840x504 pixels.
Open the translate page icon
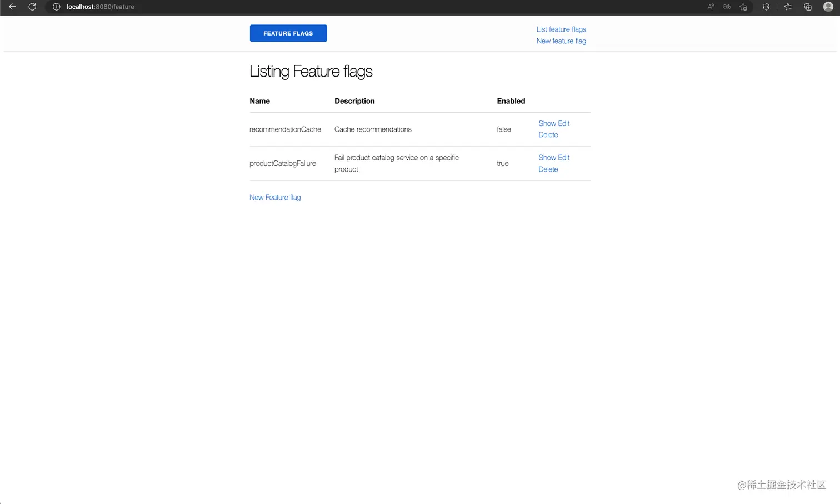point(727,7)
